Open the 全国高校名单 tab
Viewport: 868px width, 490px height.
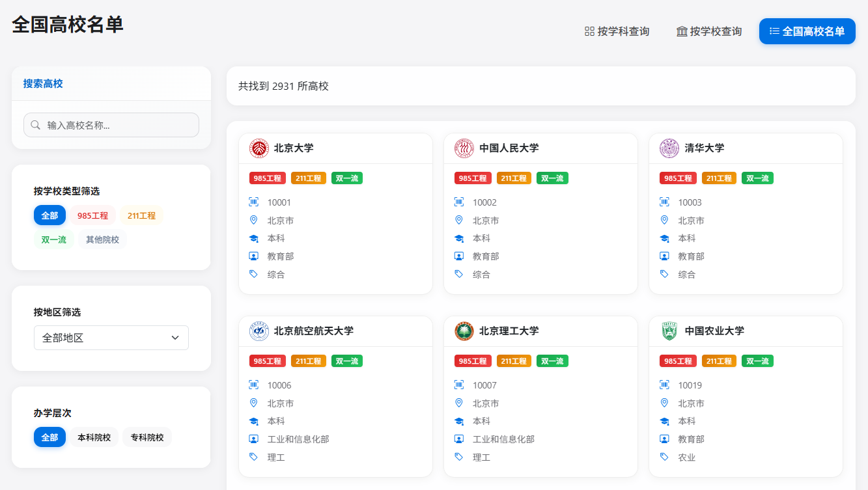(x=807, y=31)
